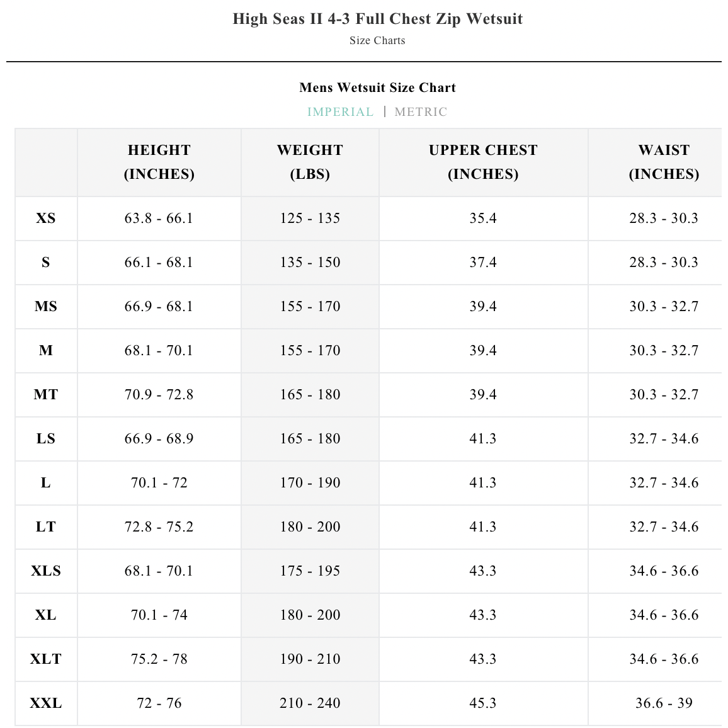
Task: Select the XLT size row label
Action: click(x=46, y=659)
